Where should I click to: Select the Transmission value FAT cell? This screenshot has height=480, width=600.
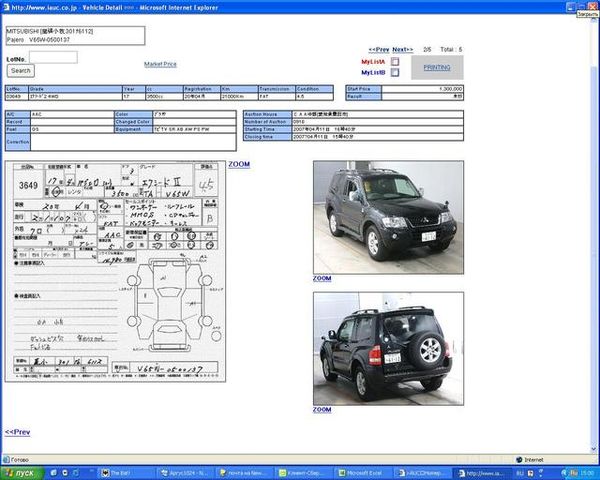[277, 97]
